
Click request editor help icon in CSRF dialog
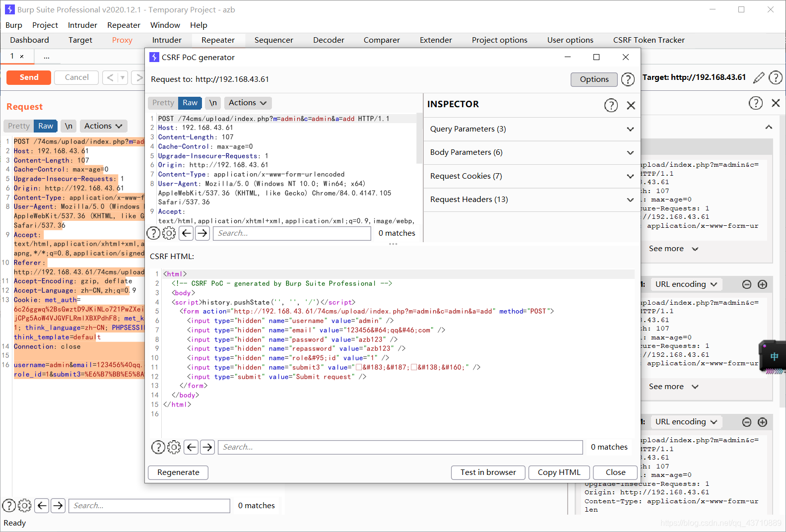coord(153,233)
